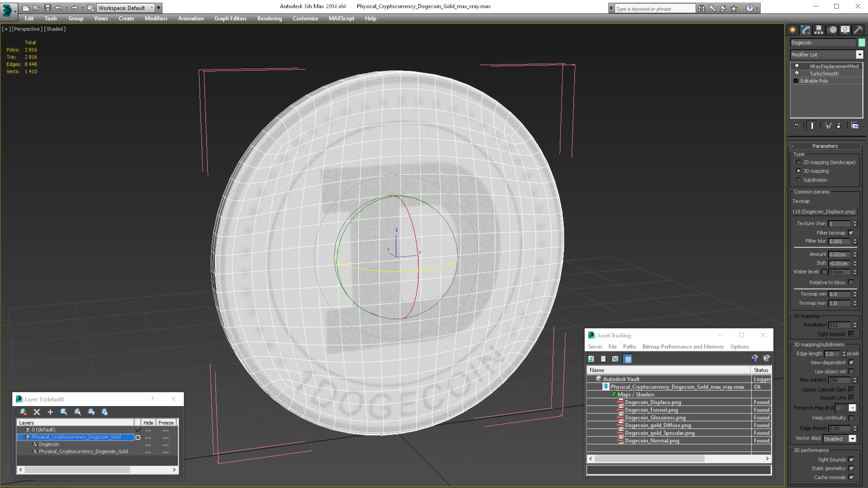Enable Relative to bbox checkbox
This screenshot has height=488, width=868.
tap(851, 282)
